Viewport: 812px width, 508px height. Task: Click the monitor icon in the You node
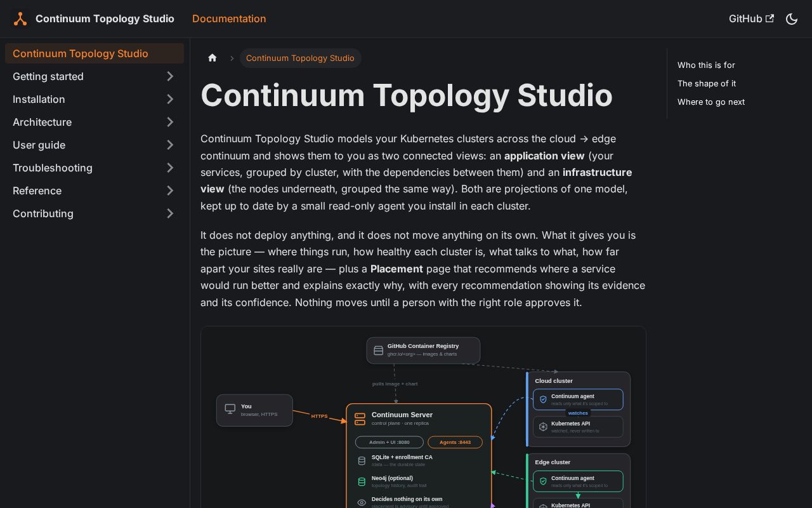click(x=230, y=410)
